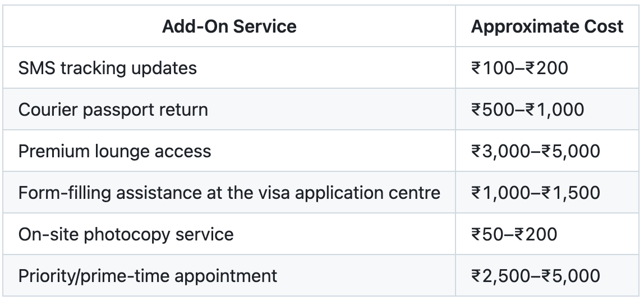The image size is (644, 300).
Task: Click the word 'Courier' in the table
Action: (48, 109)
